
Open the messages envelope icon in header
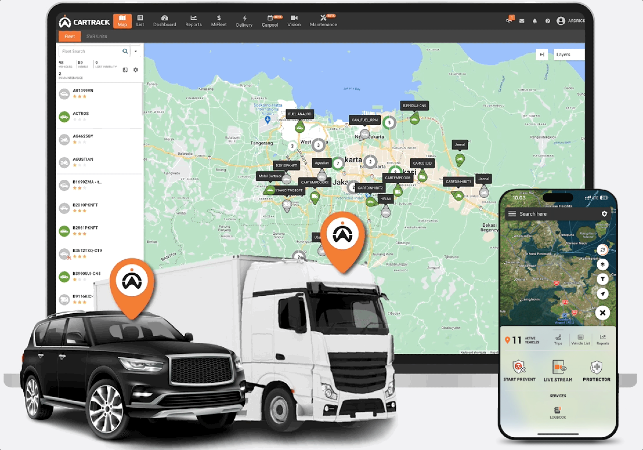pos(522,21)
